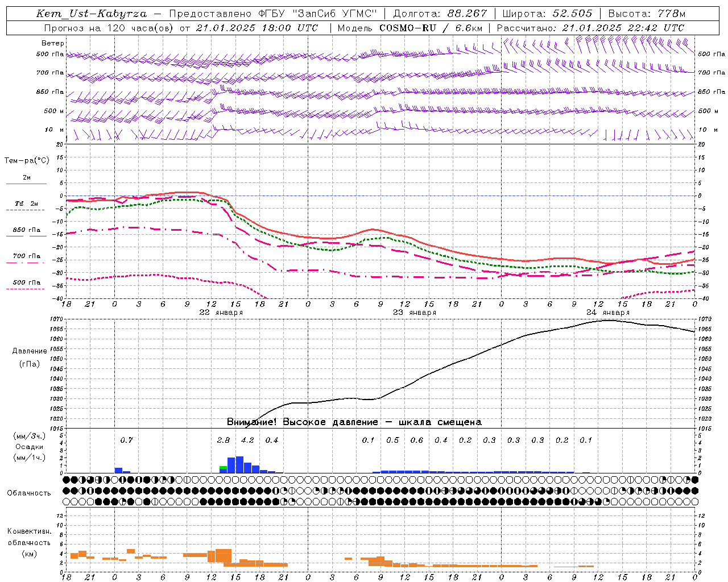Screen dimensions: 728x582
Task: Click the station name Kem_Ust-Kabyrza
Action: [x=92, y=14]
